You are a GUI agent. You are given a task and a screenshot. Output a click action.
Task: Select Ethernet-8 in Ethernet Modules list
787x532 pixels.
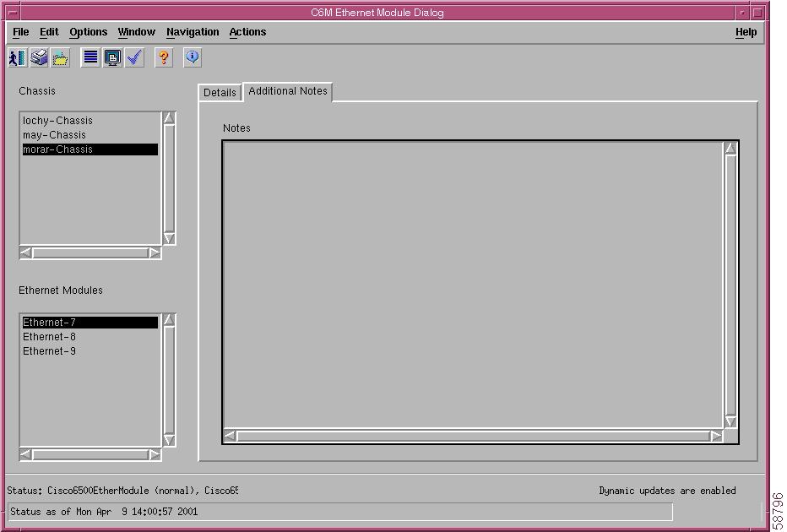90,337
